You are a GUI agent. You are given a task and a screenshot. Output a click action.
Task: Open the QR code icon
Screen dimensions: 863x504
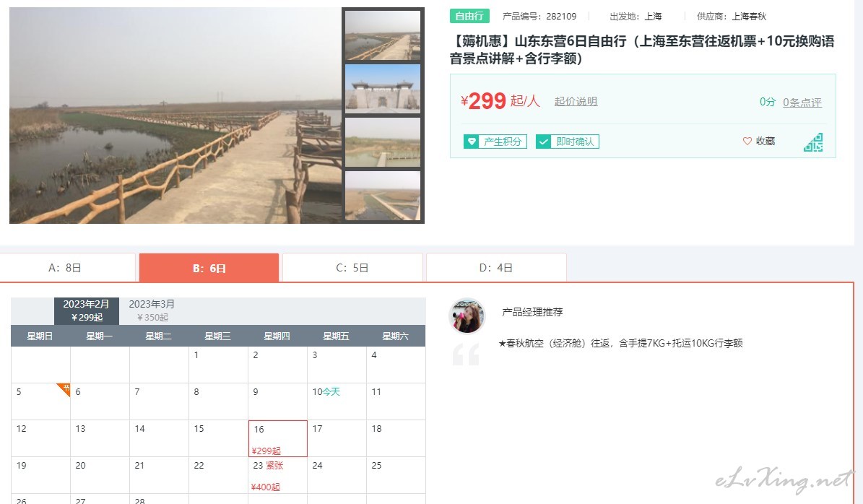pos(813,142)
